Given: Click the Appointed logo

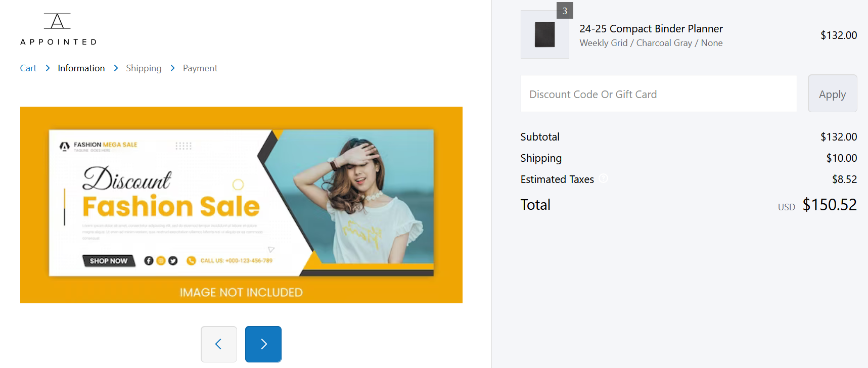Looking at the screenshot, I should coord(58,29).
